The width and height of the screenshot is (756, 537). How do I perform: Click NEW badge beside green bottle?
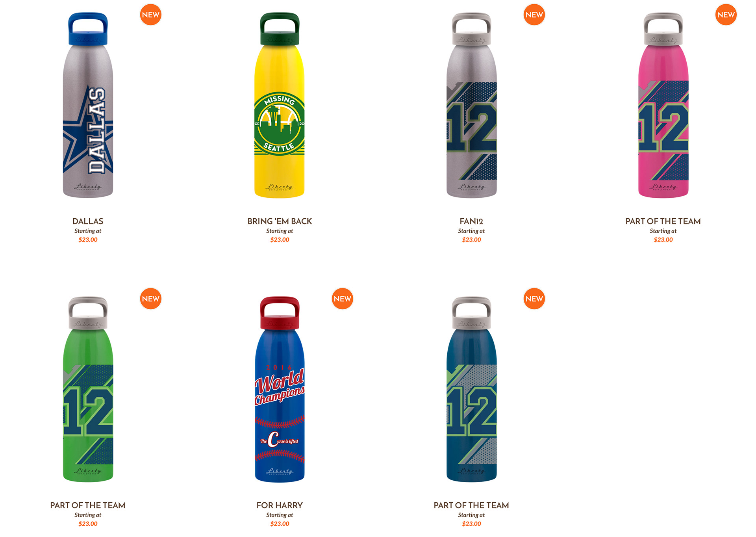click(x=151, y=299)
